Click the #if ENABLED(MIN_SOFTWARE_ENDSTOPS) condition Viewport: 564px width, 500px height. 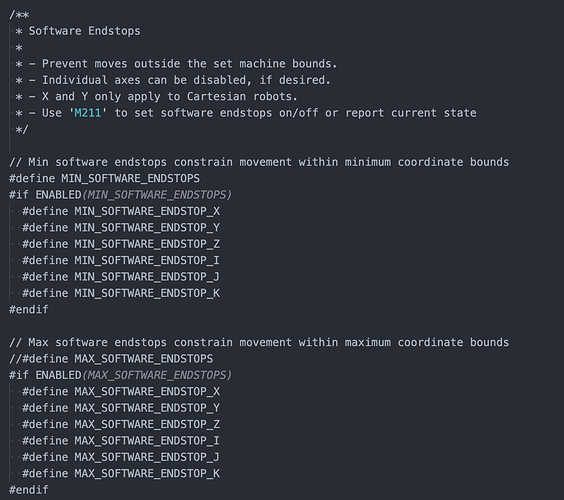[x=120, y=195]
